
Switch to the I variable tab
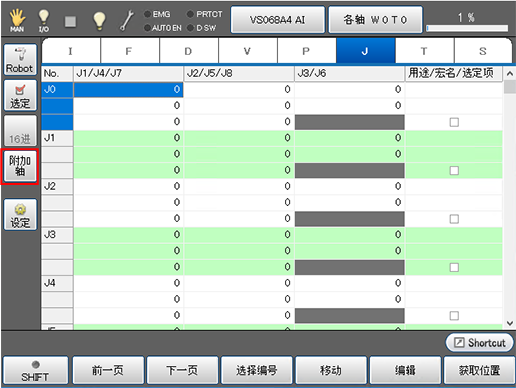(71, 51)
